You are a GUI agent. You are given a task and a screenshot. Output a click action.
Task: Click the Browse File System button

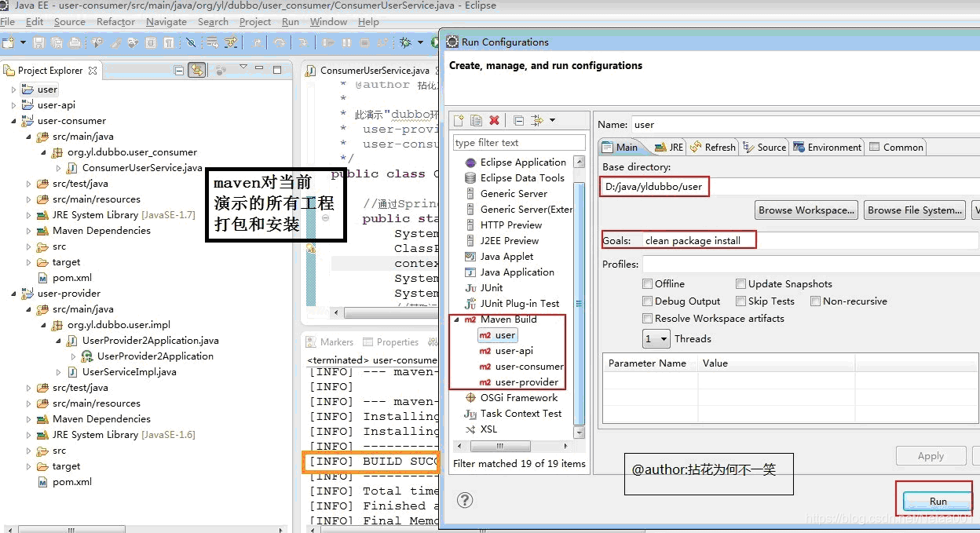coord(915,210)
